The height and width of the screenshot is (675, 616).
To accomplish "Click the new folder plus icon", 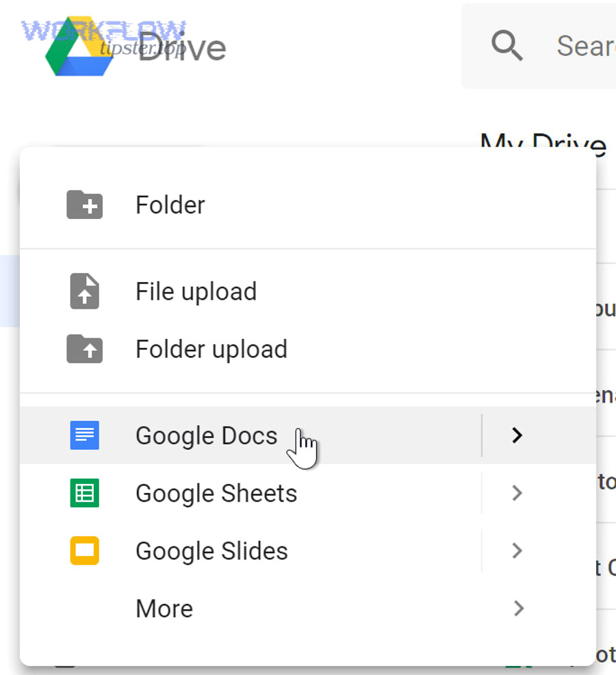I will [84, 205].
